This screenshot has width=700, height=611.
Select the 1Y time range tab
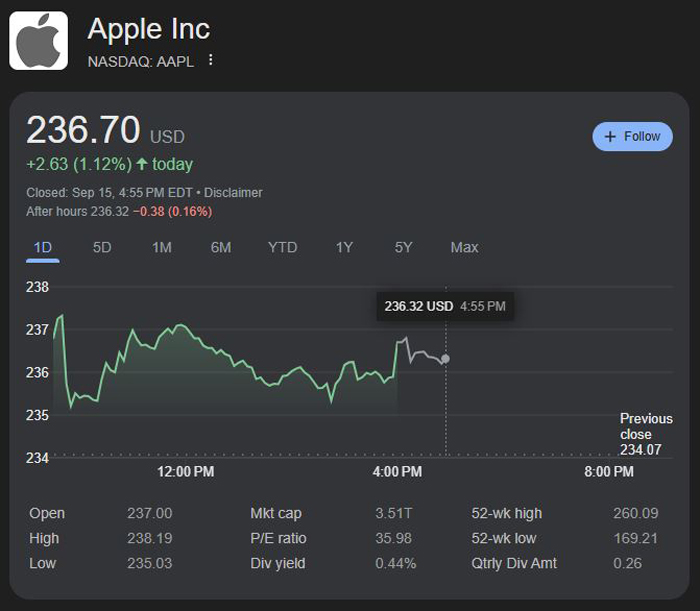coord(344,247)
